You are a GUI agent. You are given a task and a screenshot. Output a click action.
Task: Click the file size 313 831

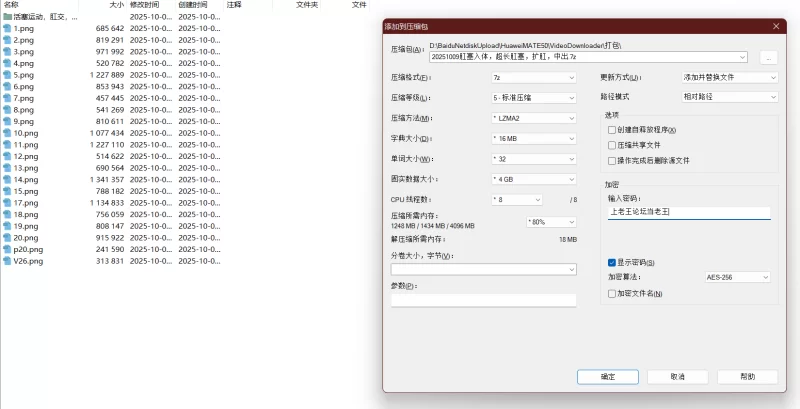[x=110, y=261]
